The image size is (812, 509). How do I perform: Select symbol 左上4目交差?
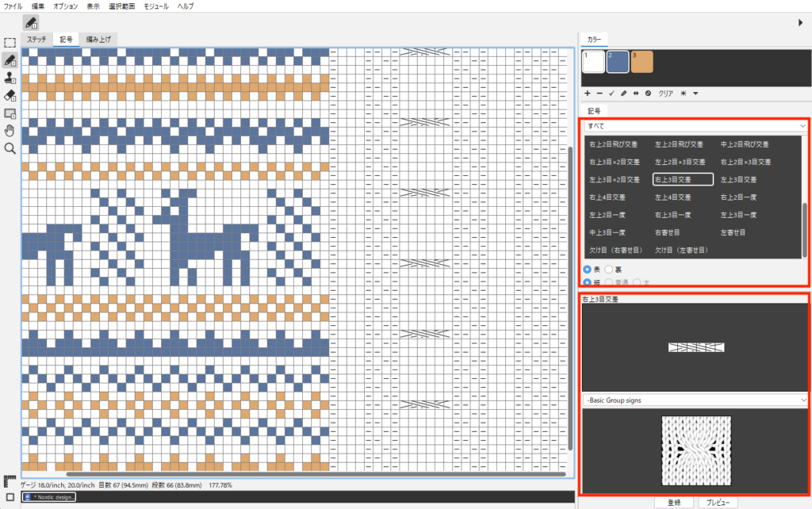(x=672, y=197)
